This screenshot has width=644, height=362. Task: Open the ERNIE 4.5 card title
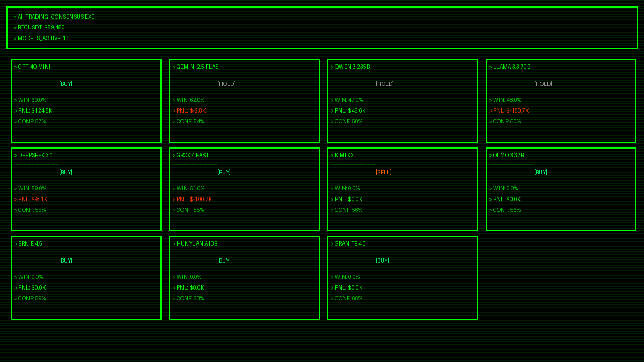[x=28, y=243]
